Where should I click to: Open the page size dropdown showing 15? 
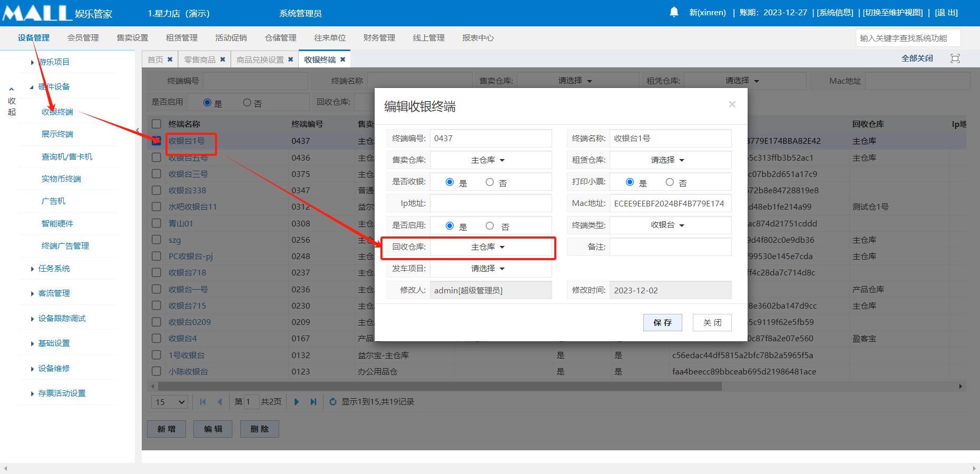(x=170, y=402)
